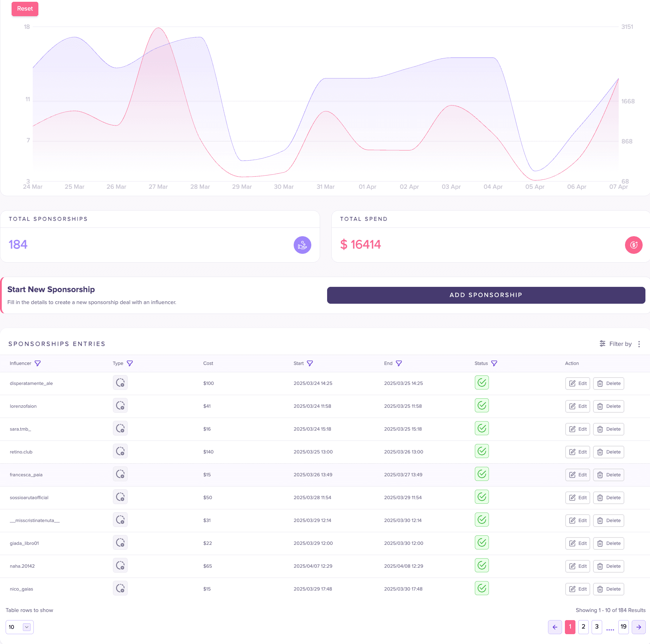The width and height of the screenshot is (650, 644).
Task: Click type icon for __misscristinatenuta__ row
Action: tap(120, 520)
